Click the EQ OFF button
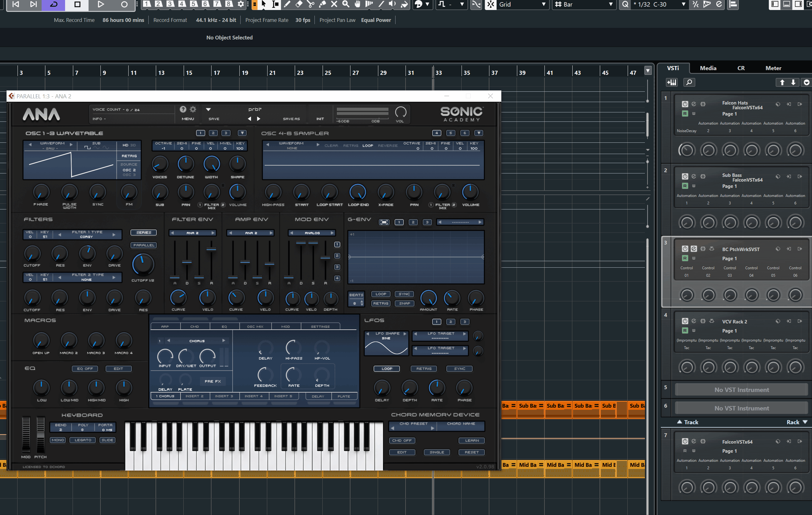812x515 pixels. [84, 368]
